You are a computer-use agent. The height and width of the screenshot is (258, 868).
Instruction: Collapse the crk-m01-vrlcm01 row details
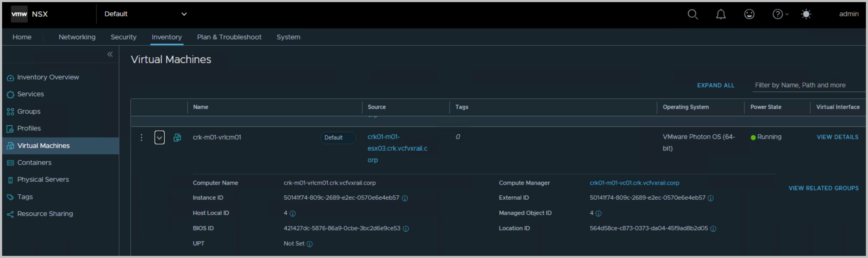[x=159, y=137]
